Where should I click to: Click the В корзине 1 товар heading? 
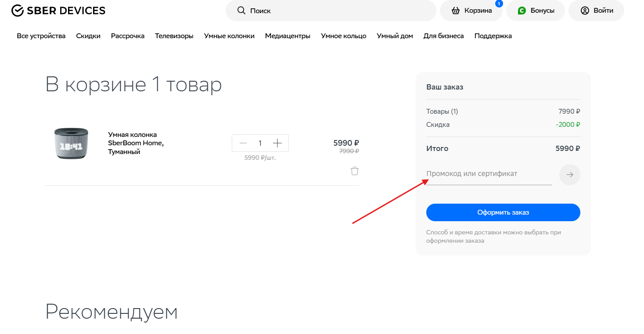[x=133, y=84]
